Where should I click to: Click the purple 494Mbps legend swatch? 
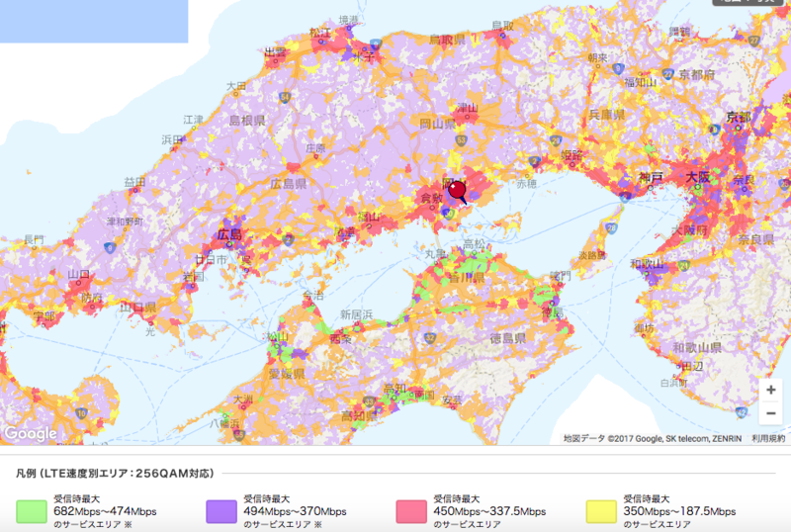pos(221,511)
